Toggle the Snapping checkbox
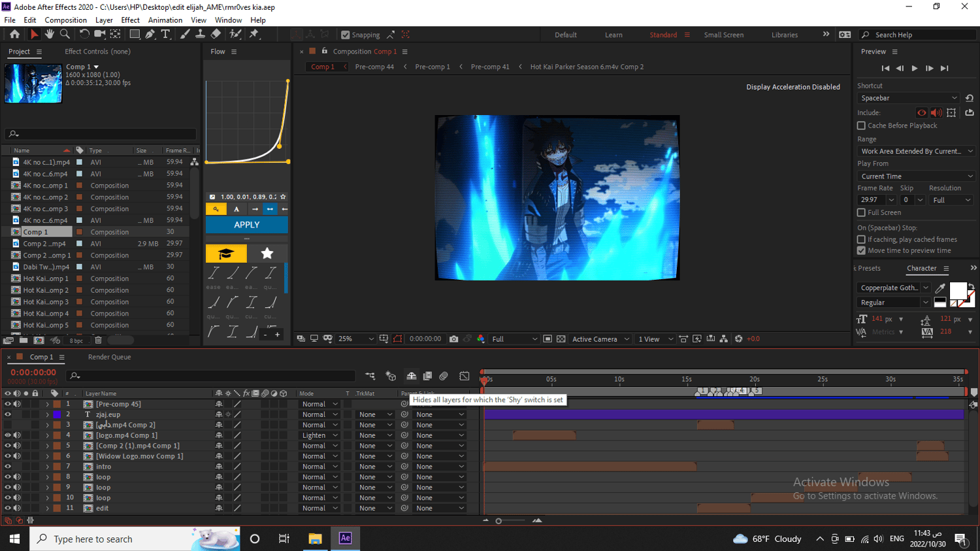 point(346,35)
